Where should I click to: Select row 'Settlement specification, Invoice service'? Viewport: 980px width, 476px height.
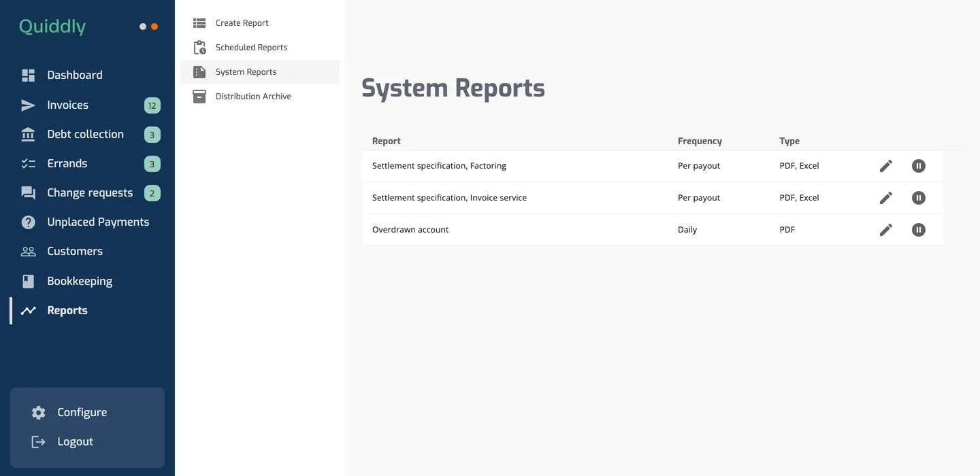(x=652, y=198)
